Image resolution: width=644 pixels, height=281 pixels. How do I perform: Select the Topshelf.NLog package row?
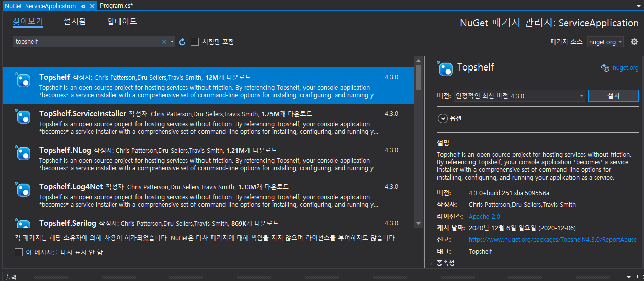pos(208,159)
